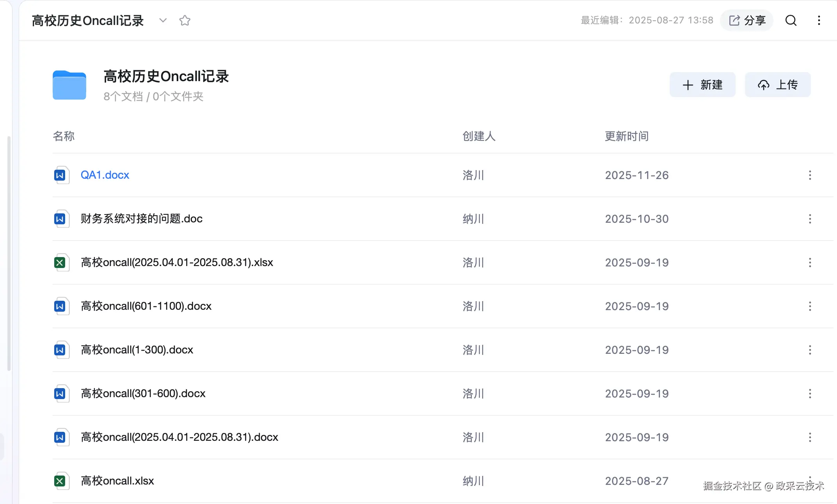This screenshot has width=837, height=504.
Task: Open the more-options menu for 财务系统对接的问题.doc
Action: pyautogui.click(x=810, y=219)
